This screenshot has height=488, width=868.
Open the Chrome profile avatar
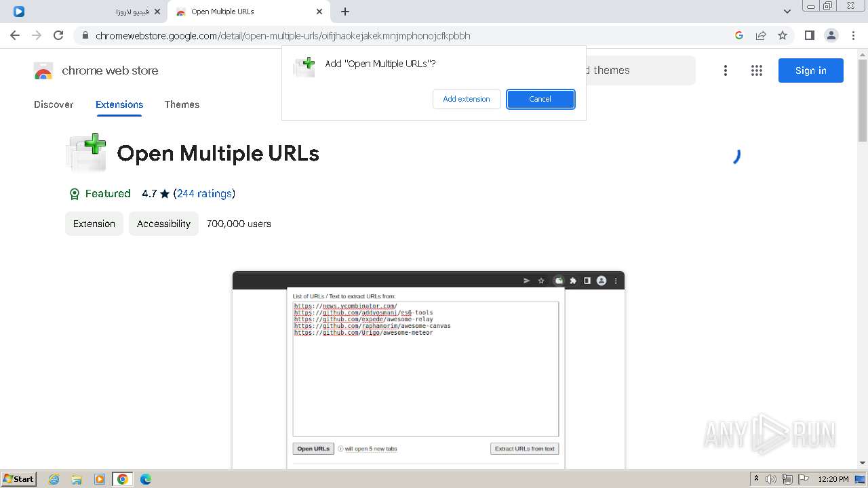tap(831, 35)
